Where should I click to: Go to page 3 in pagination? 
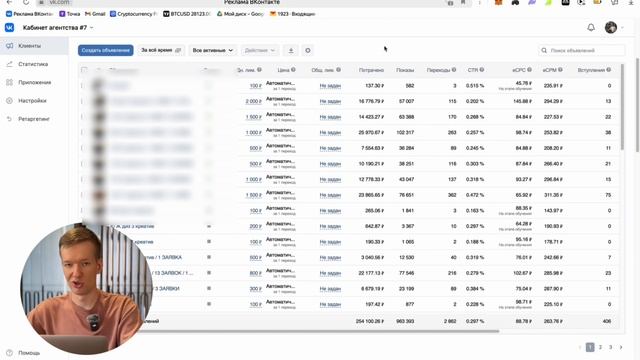(611, 347)
